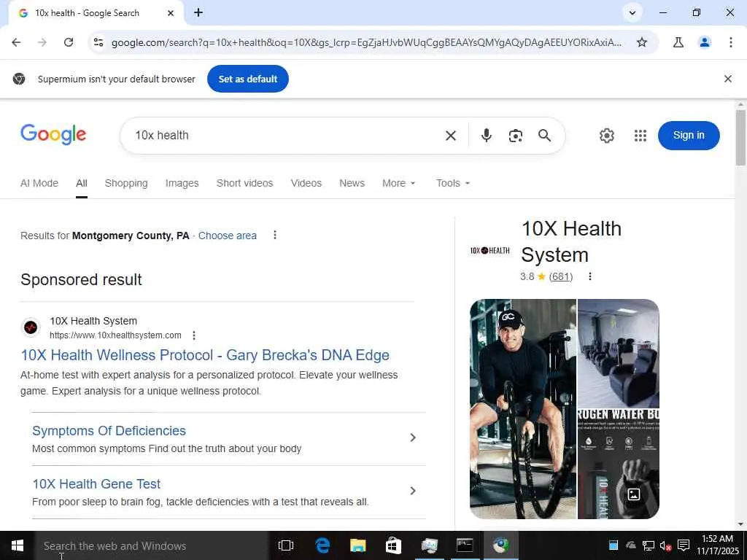
Task: Expand chevron for Symptoms Of Deficiencies
Action: click(413, 437)
